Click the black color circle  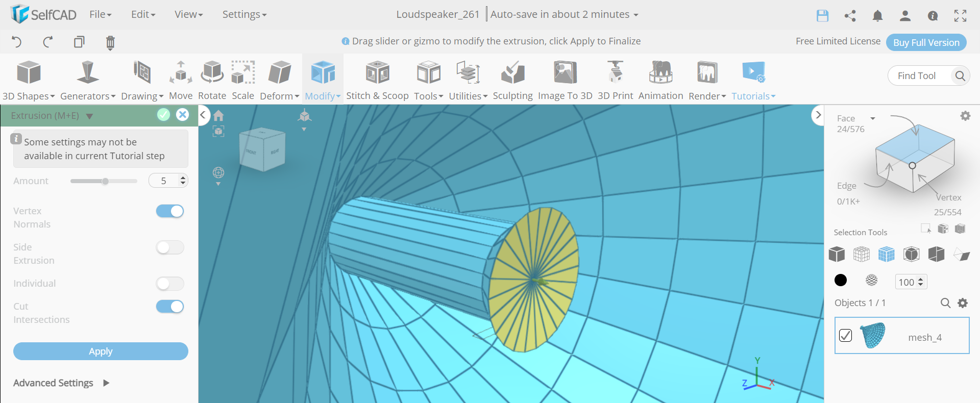[841, 280]
